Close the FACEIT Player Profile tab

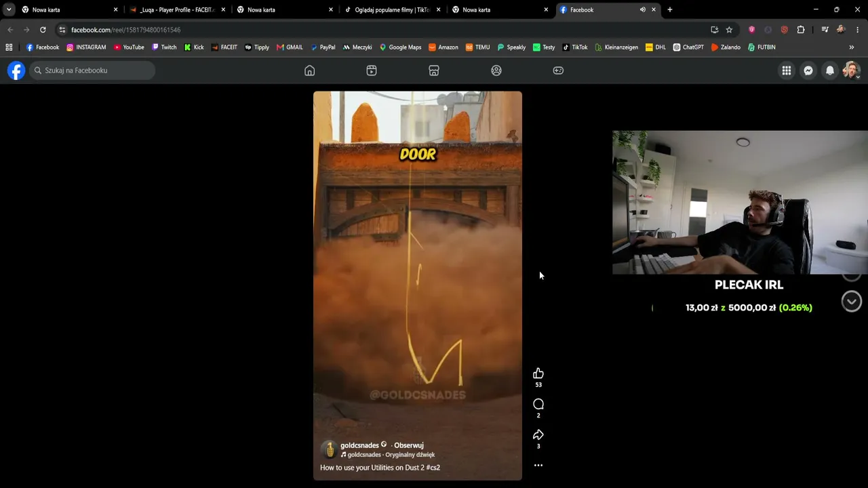coord(223,9)
